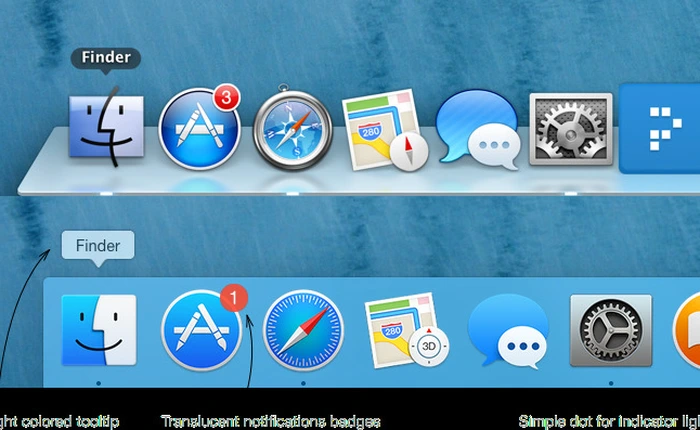Click the light Finder tooltip label

pyautogui.click(x=98, y=245)
